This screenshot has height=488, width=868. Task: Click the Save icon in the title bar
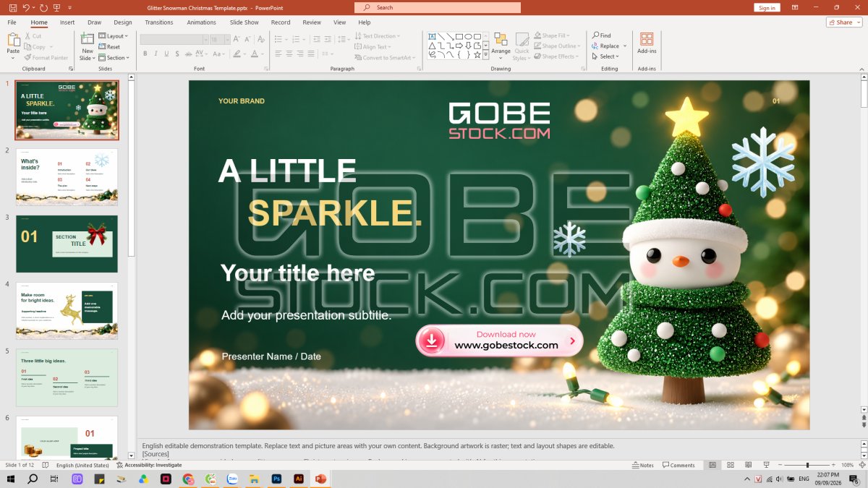(12, 7)
